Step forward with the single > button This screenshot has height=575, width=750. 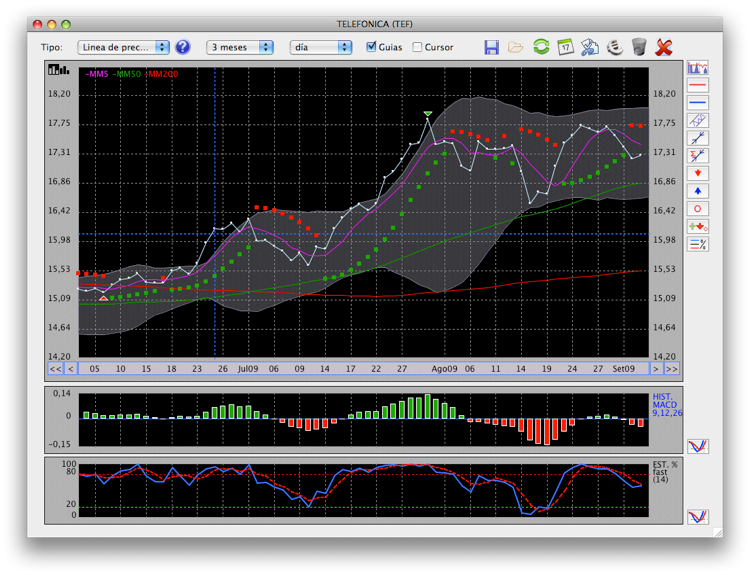coord(656,369)
